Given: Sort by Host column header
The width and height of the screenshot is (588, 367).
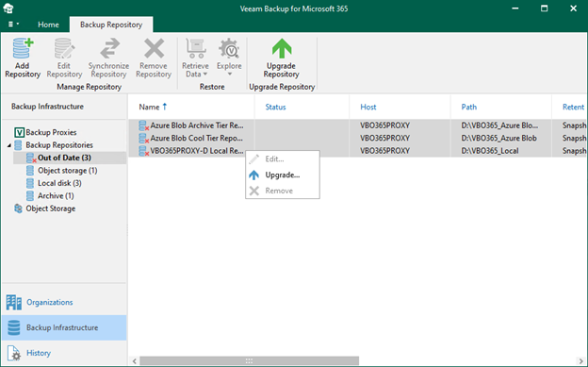Looking at the screenshot, I should click(x=368, y=107).
